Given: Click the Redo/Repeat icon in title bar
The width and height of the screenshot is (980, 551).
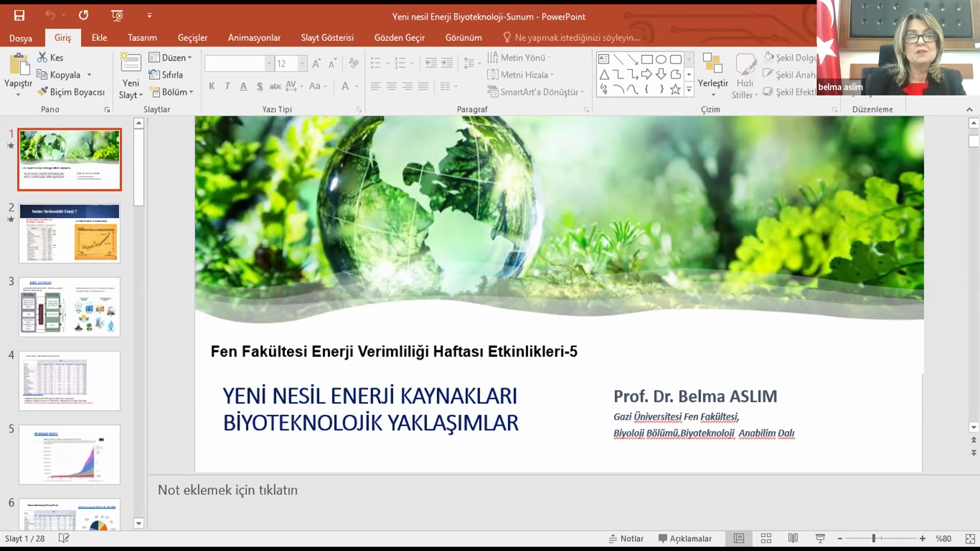Looking at the screenshot, I should (84, 15).
